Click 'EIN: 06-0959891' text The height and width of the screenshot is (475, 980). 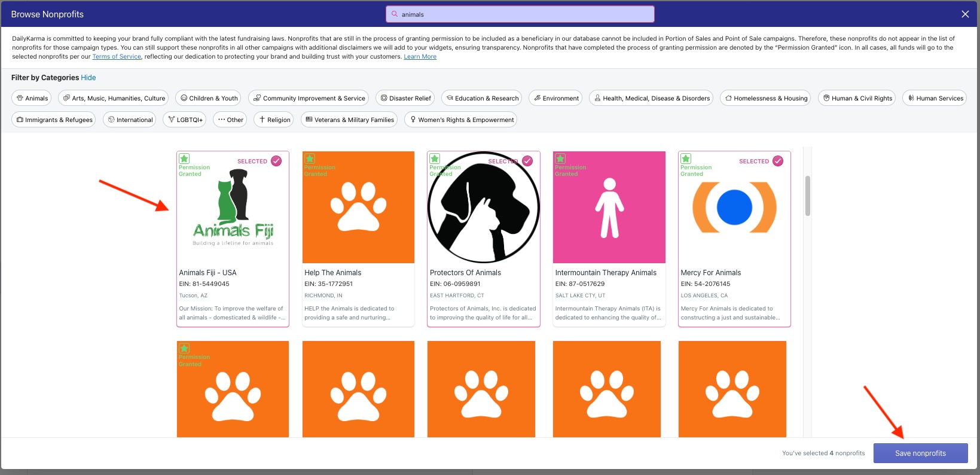[455, 284]
